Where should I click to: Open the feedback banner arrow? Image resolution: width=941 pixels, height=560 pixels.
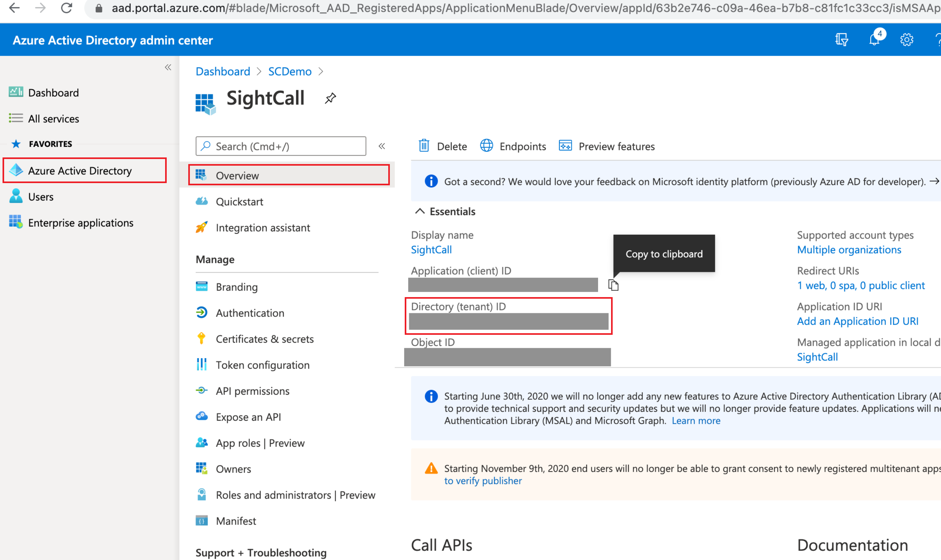tap(934, 181)
